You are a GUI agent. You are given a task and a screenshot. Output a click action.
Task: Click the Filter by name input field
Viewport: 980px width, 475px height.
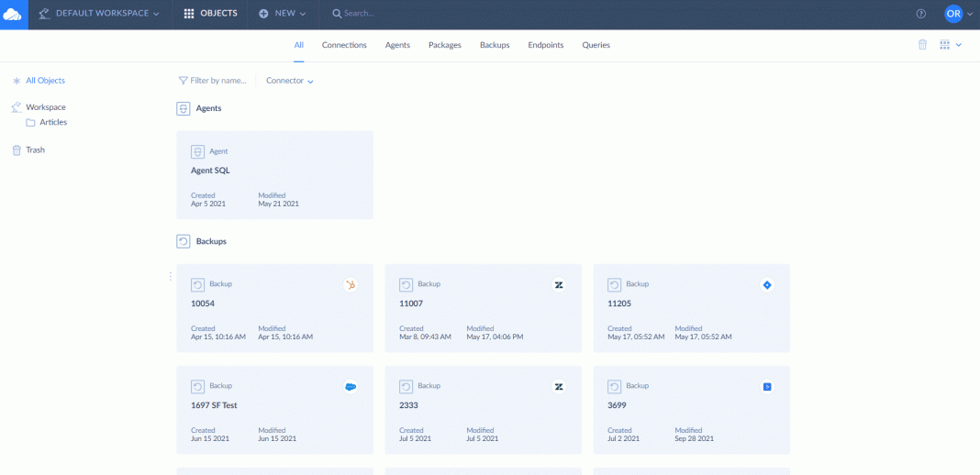(217, 81)
